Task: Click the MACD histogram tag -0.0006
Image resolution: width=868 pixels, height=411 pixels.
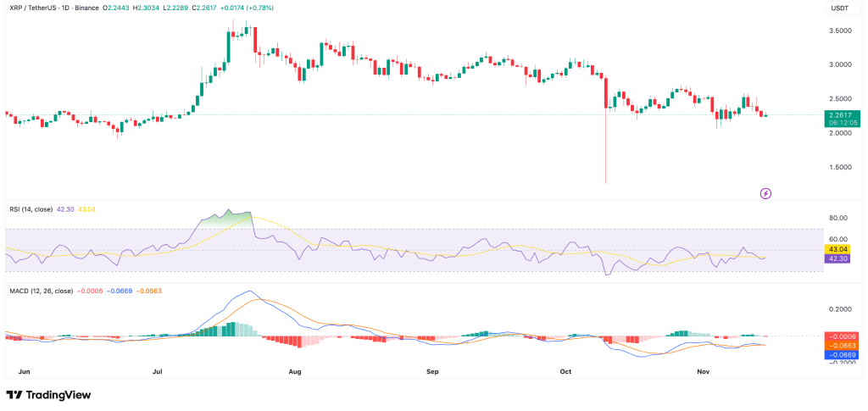Action: pos(843,336)
